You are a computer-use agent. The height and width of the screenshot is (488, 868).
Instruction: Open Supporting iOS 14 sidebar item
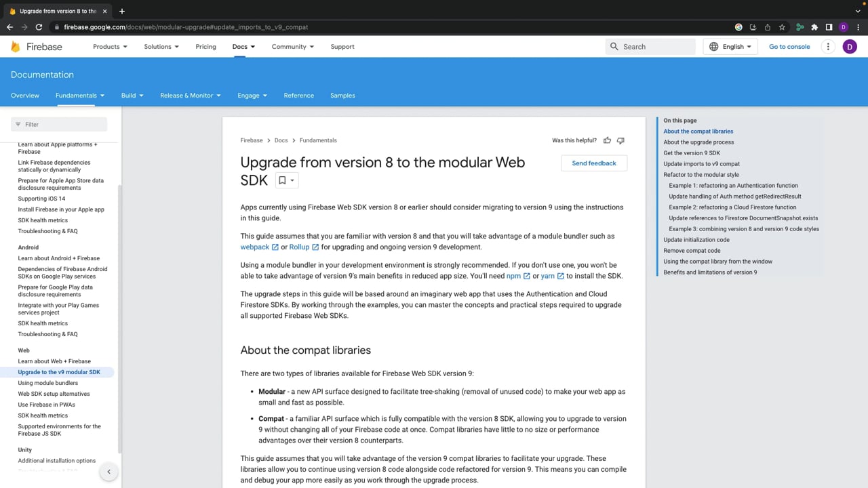pos(42,199)
